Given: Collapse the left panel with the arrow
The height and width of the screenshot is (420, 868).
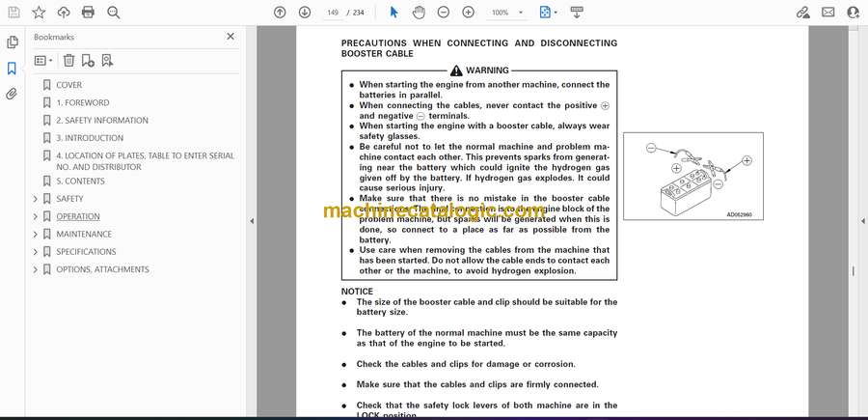Looking at the screenshot, I should pos(252,221).
